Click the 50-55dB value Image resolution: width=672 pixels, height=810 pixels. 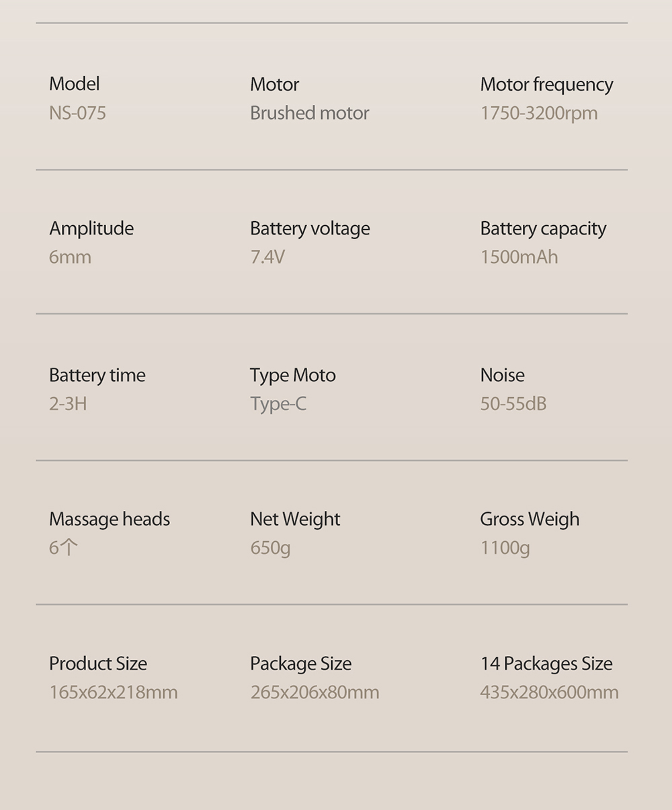[x=513, y=404]
